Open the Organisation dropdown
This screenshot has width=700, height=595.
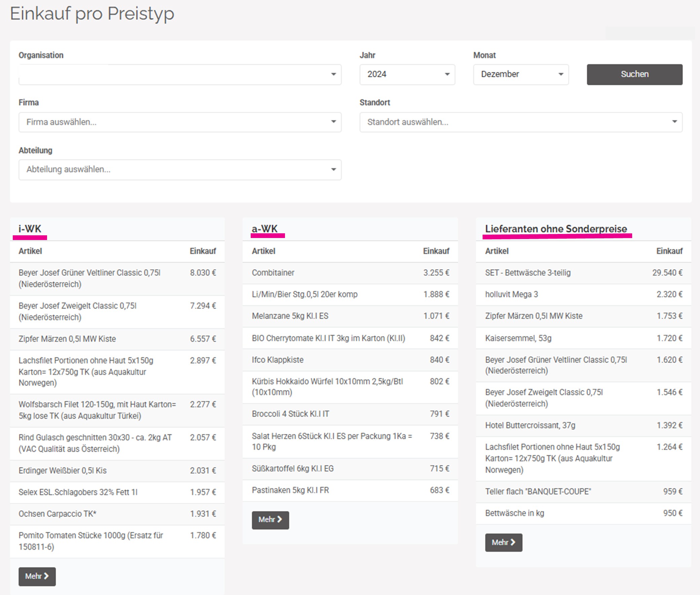[180, 75]
